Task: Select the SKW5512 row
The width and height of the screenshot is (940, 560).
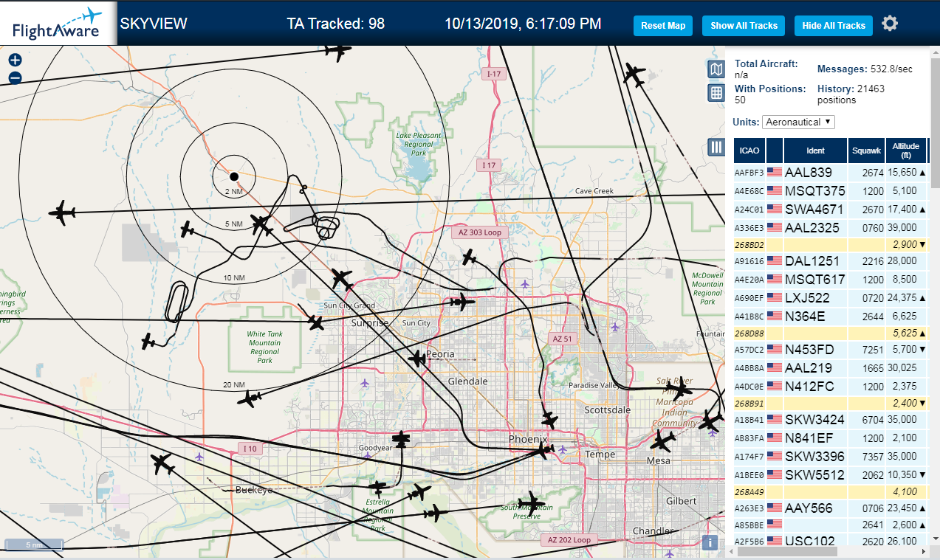Action: click(x=831, y=475)
